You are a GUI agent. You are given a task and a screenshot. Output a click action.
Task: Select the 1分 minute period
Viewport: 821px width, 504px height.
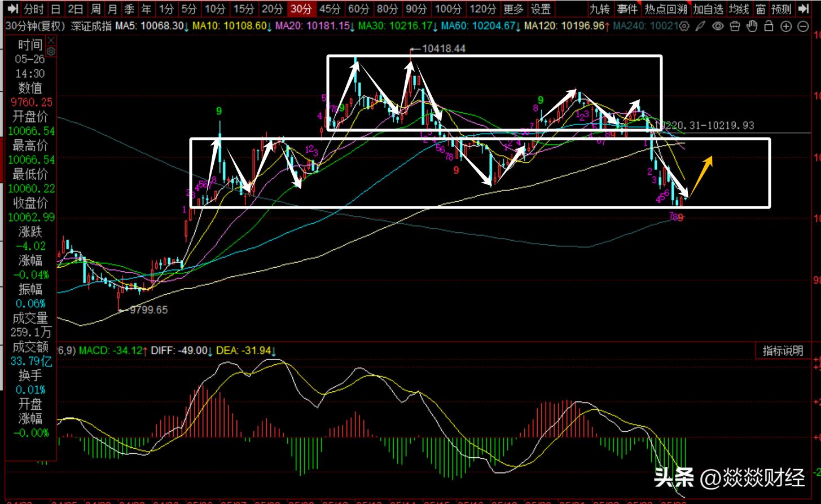pos(166,9)
